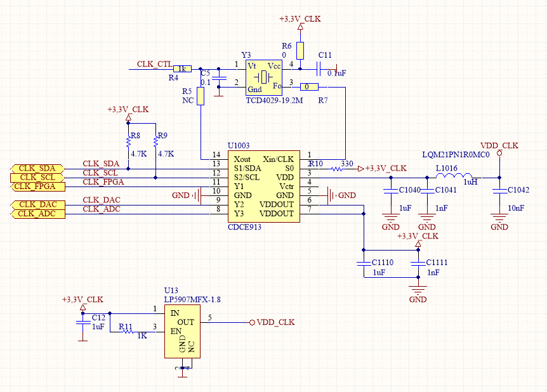Select resistor R6 above Vcc pin
The height and width of the screenshot is (392, 547).
[300, 51]
